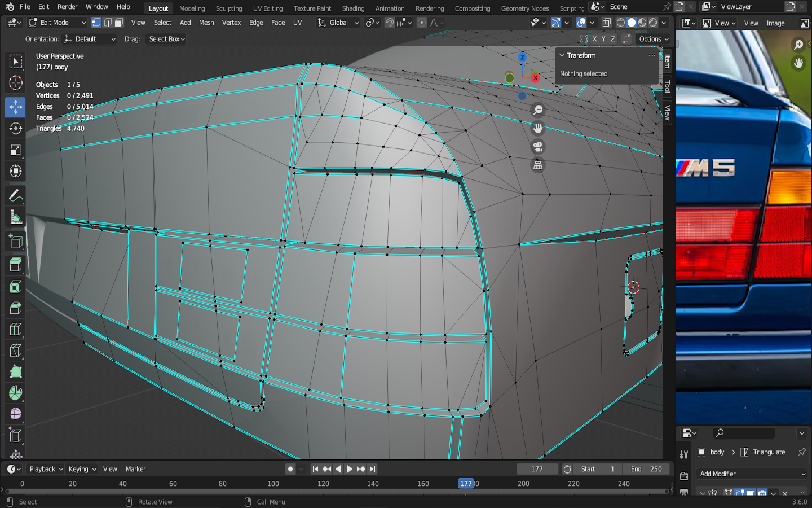Switch to edge select mode
The image size is (812, 508).
tap(108, 23)
